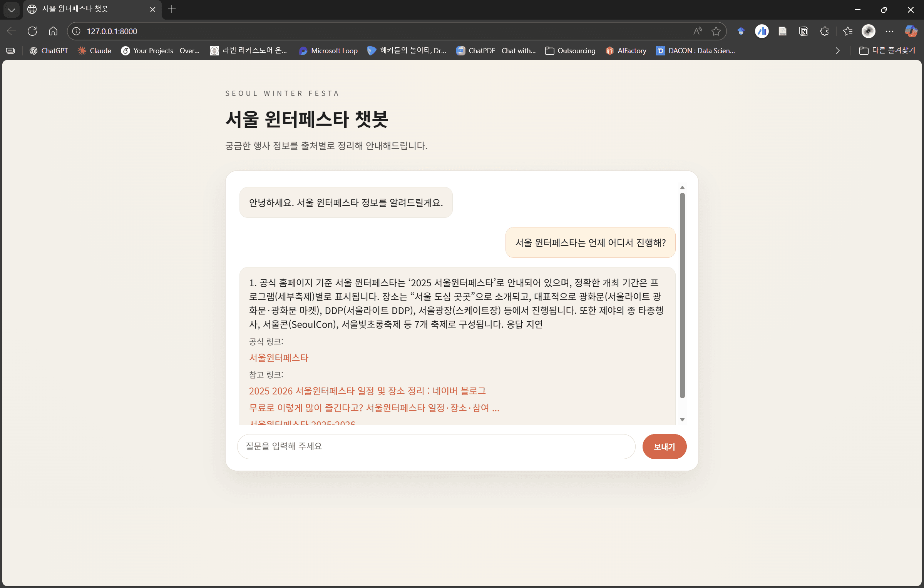Viewport: 924px width, 588px height.
Task: Open the Claude bookmark
Action: click(95, 51)
